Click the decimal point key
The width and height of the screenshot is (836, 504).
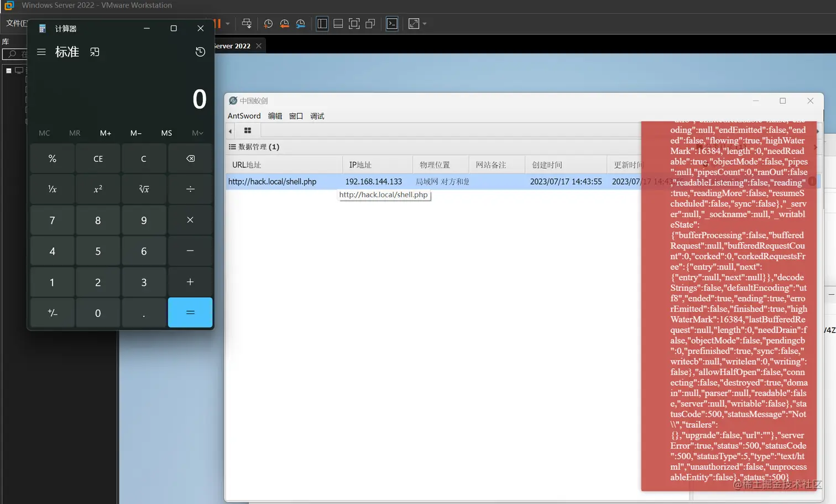click(144, 313)
